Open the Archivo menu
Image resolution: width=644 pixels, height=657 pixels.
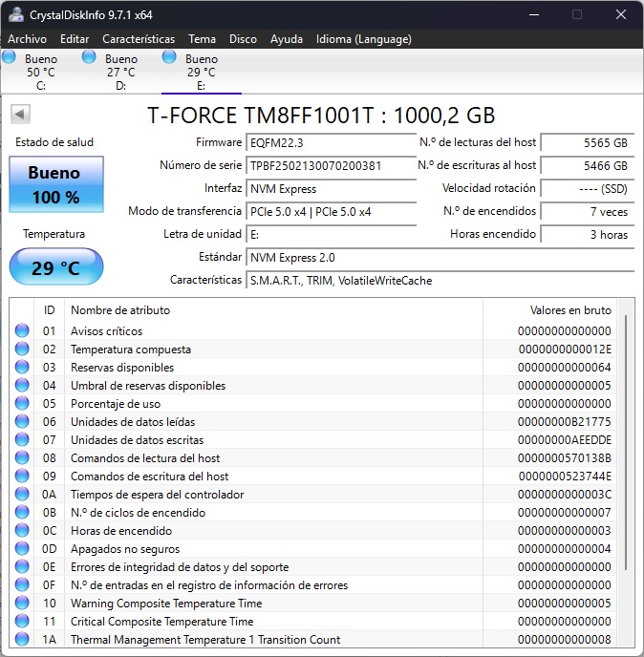coord(27,39)
